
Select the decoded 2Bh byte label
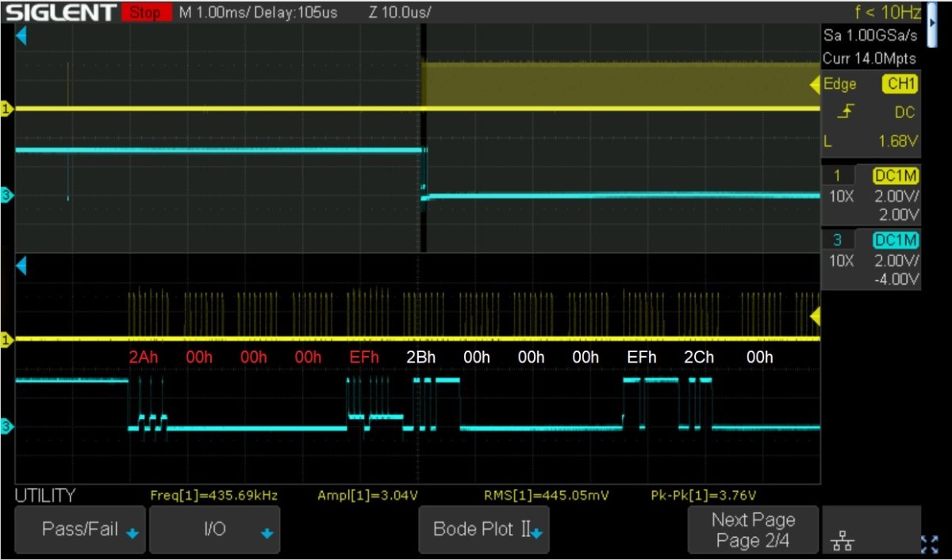click(420, 357)
